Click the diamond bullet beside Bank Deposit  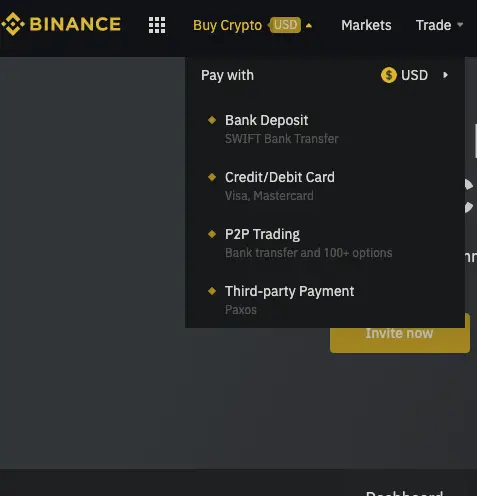[x=212, y=120]
